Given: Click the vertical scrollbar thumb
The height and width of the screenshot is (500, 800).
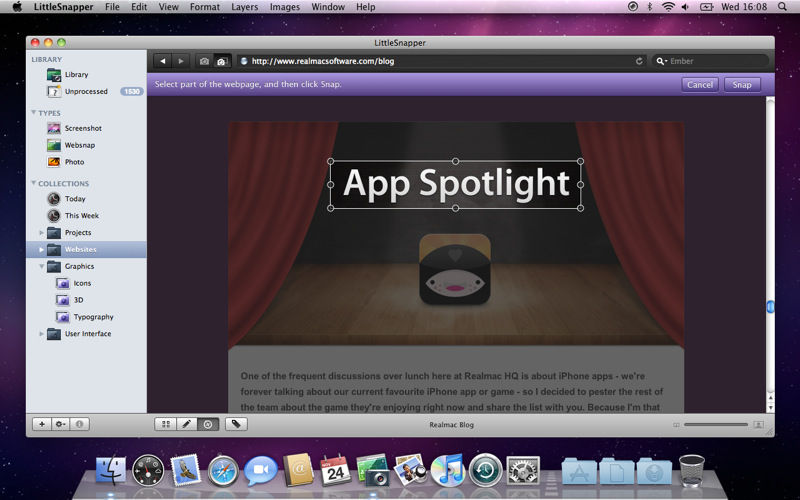Looking at the screenshot, I should (770, 306).
